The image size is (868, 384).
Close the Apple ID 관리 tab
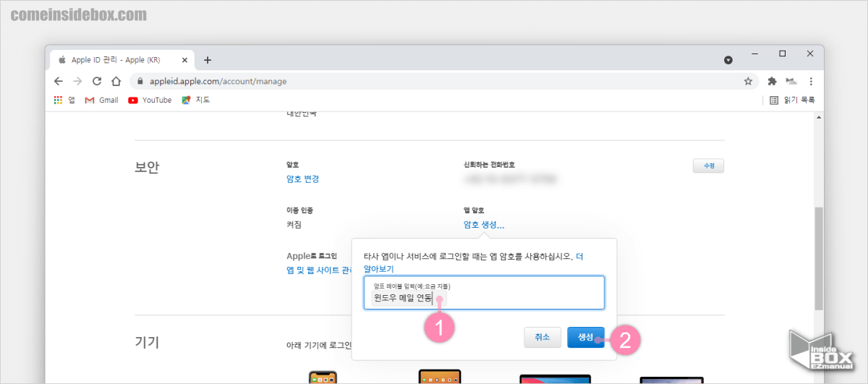185,59
